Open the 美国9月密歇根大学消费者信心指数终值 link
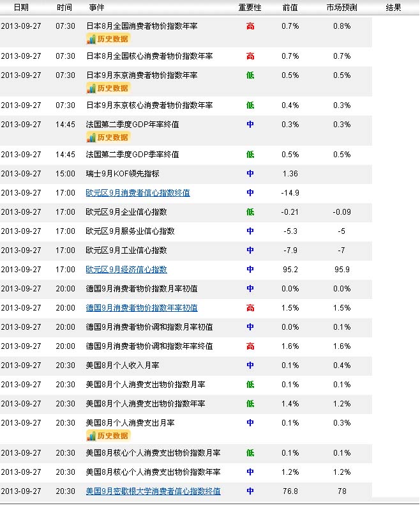Screen dimensions: 420x508 [153, 491]
